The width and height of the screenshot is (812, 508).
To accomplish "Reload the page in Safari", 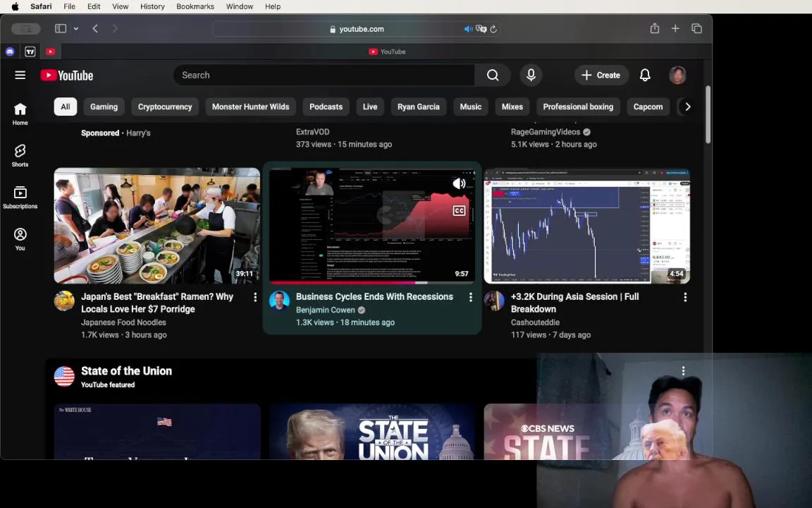I will tap(493, 29).
